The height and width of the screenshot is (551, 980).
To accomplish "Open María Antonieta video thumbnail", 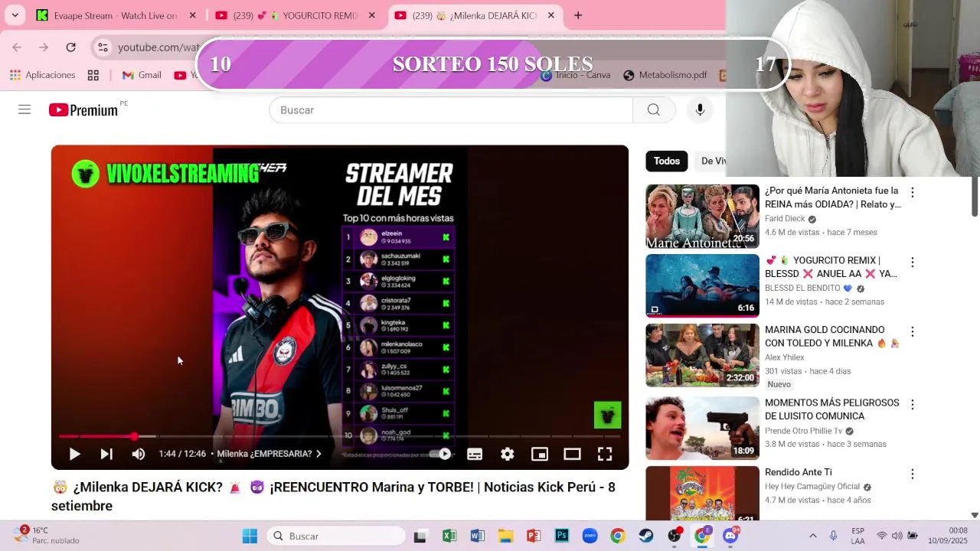I will coord(702,217).
